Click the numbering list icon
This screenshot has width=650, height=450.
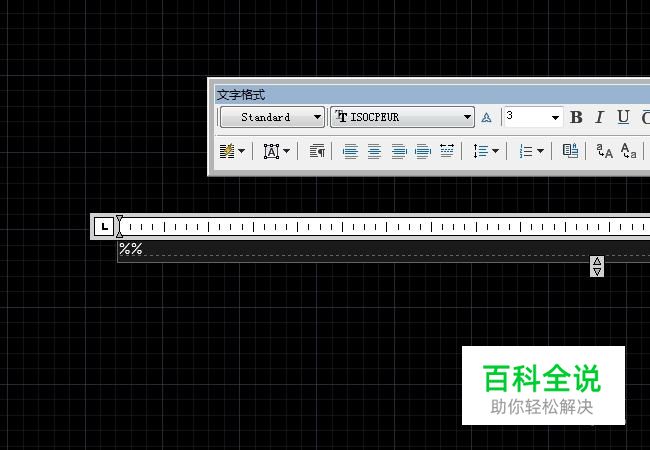(526, 151)
